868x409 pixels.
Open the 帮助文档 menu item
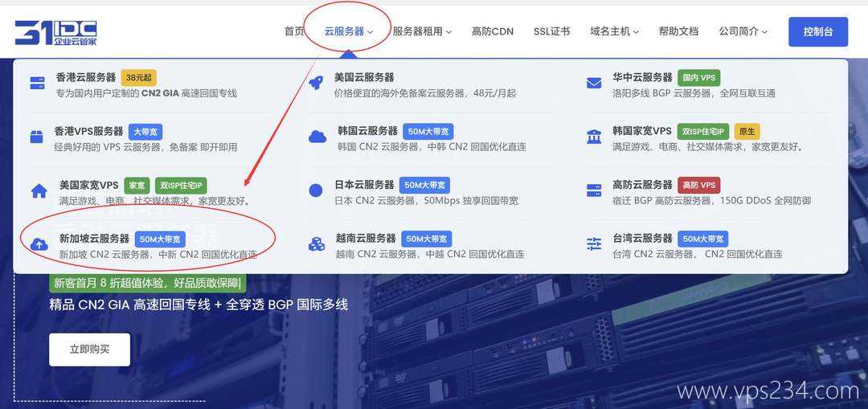click(x=678, y=31)
